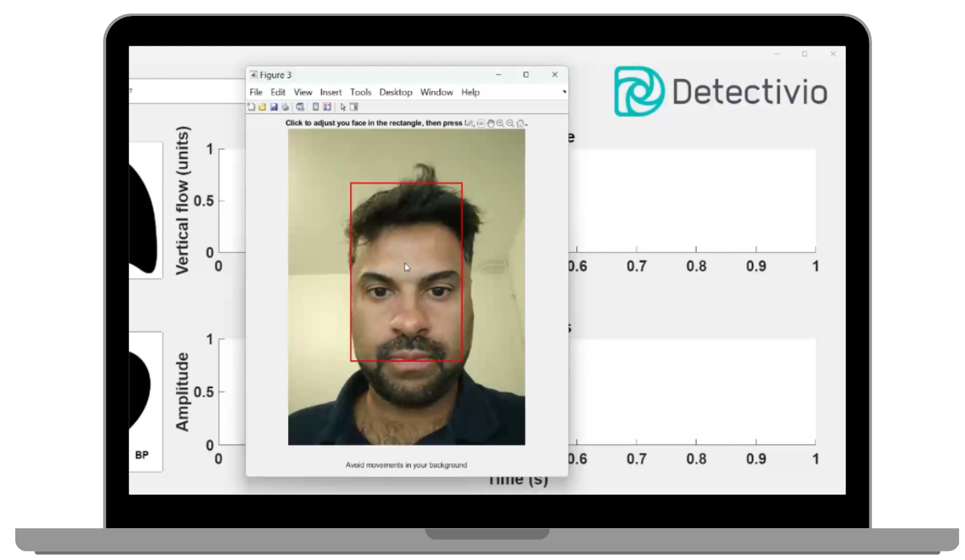
Task: Open the Tools menu
Action: click(x=361, y=92)
